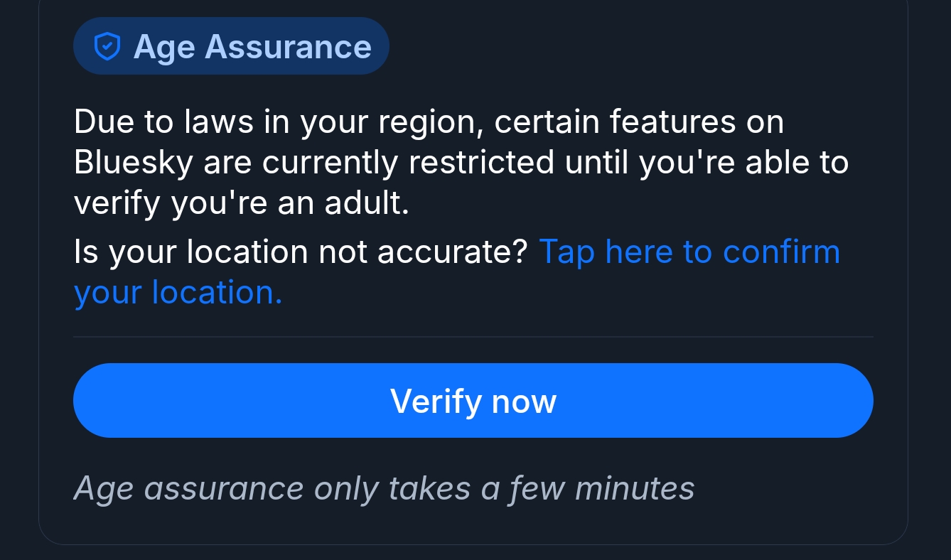Click "Is your location not accurate?" question
This screenshot has width=951, height=560.
coord(300,252)
